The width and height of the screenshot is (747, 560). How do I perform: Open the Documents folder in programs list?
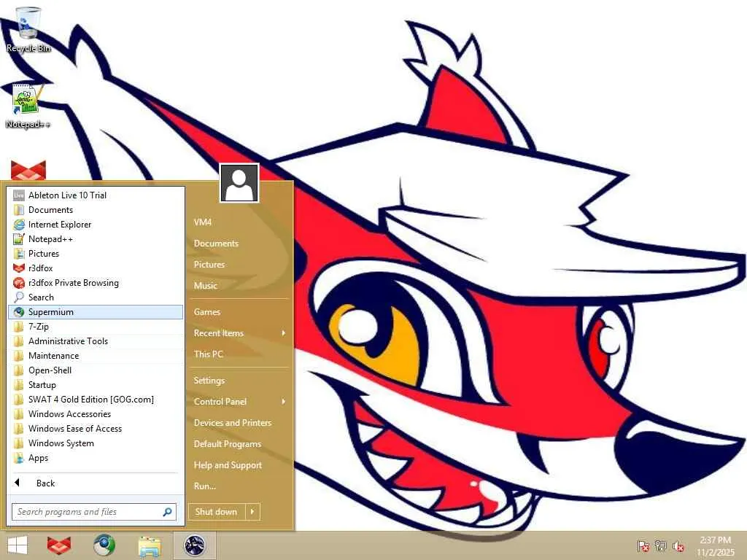click(96, 210)
